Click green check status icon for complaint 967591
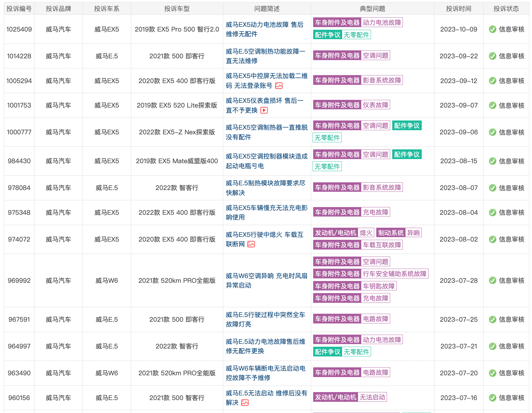The image size is (532, 413). coord(492,320)
